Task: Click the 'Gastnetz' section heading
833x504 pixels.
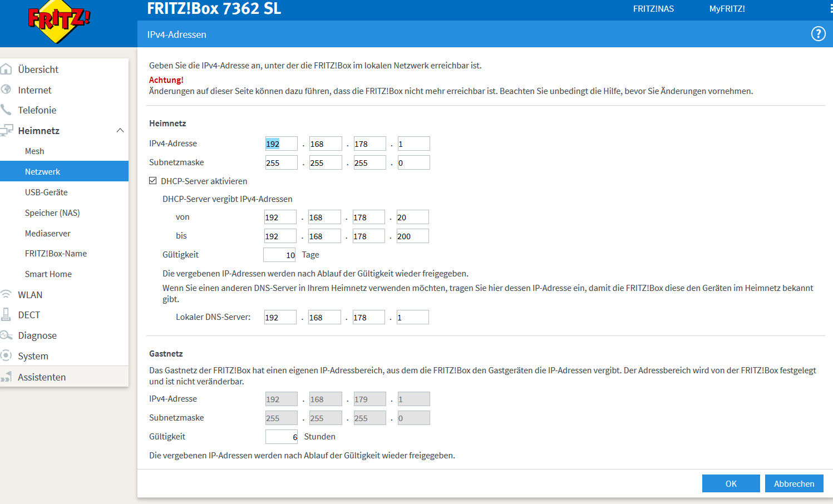Action: coord(166,353)
